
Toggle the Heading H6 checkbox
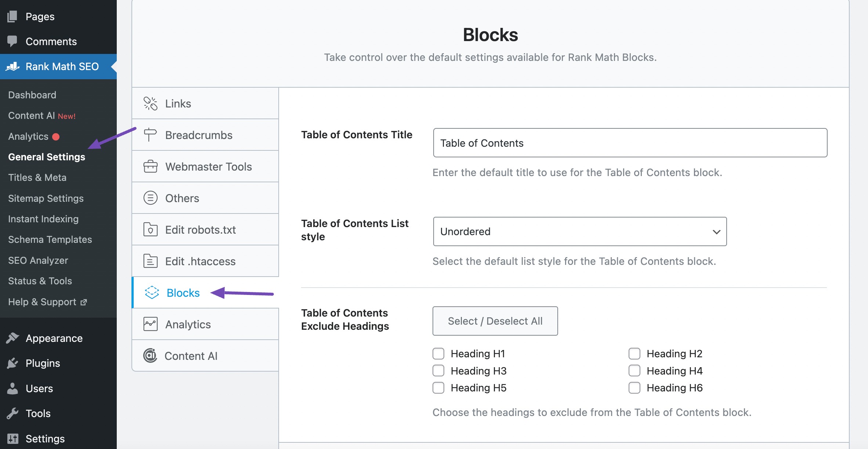[x=634, y=388]
